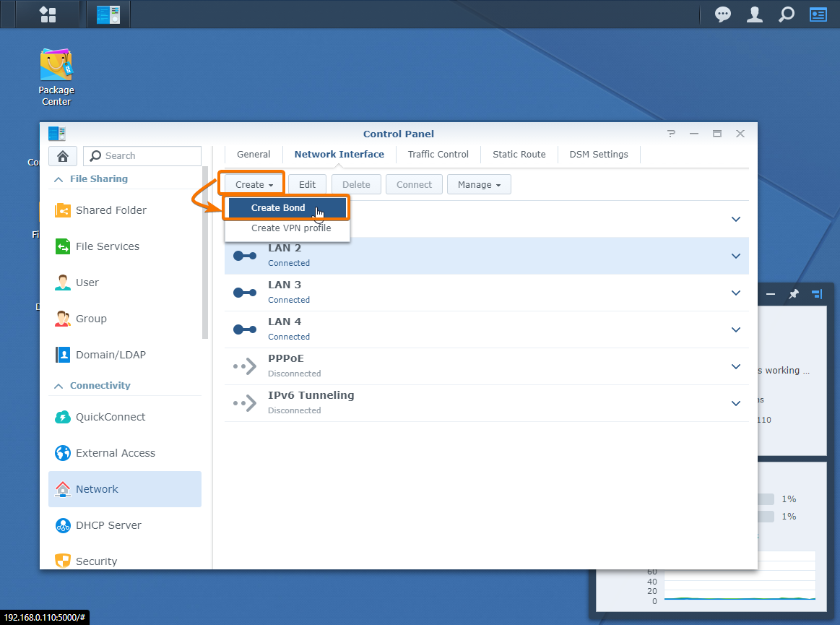Click the taskbar search magnifier icon

(x=787, y=14)
